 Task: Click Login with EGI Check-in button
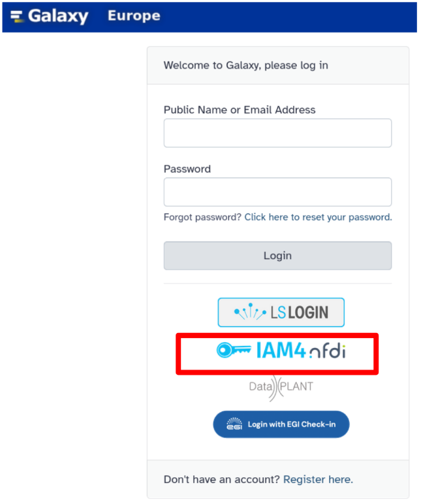point(281,424)
